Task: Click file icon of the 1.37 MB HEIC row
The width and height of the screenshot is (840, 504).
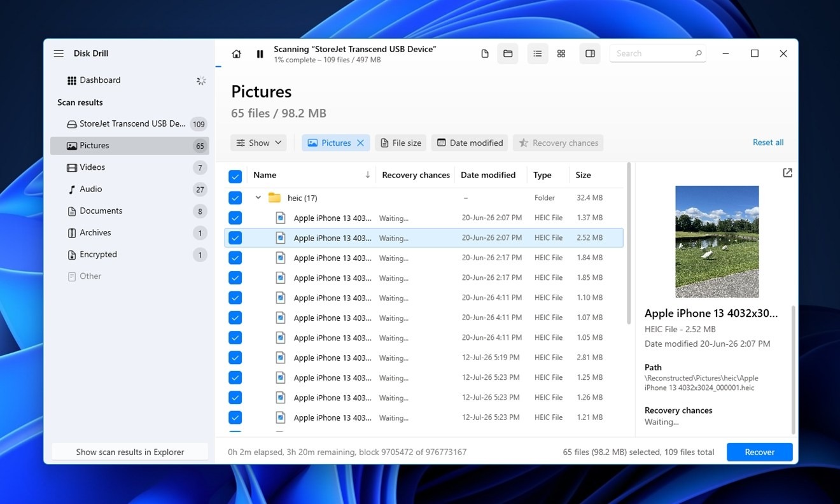Action: pyautogui.click(x=281, y=218)
